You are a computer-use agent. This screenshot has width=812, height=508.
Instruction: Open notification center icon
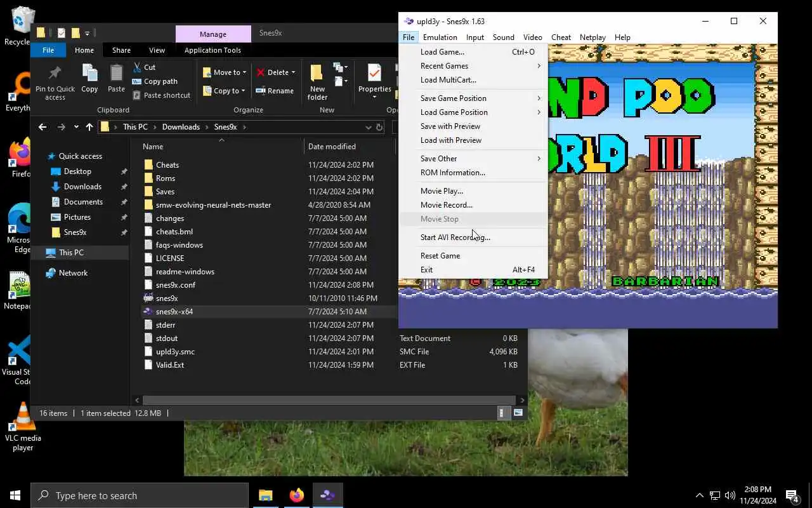(792, 495)
